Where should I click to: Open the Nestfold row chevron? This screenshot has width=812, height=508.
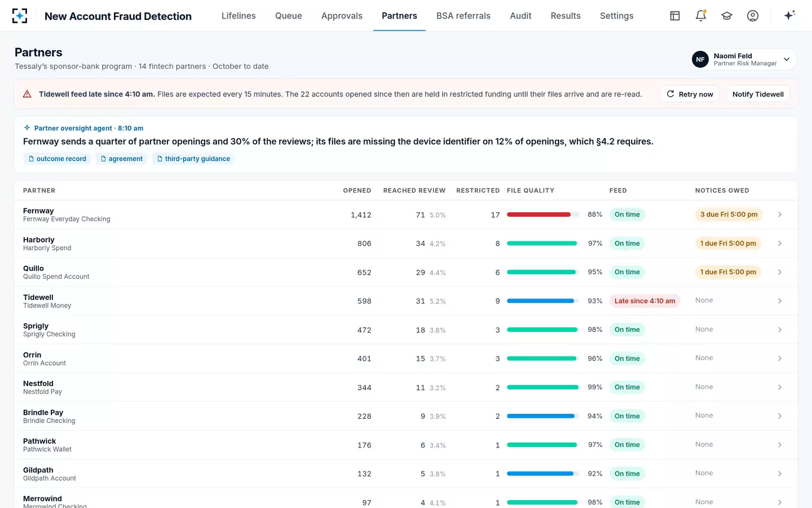coord(780,387)
